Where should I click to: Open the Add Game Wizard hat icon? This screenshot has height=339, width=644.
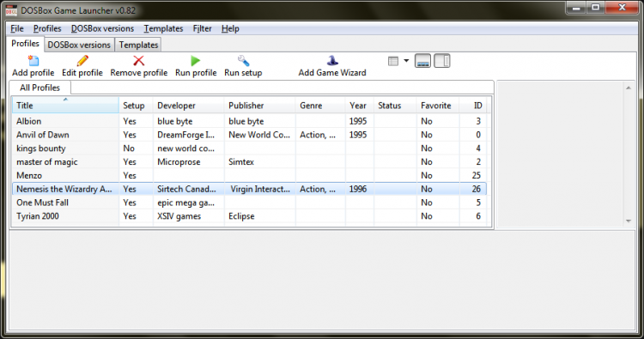click(332, 61)
